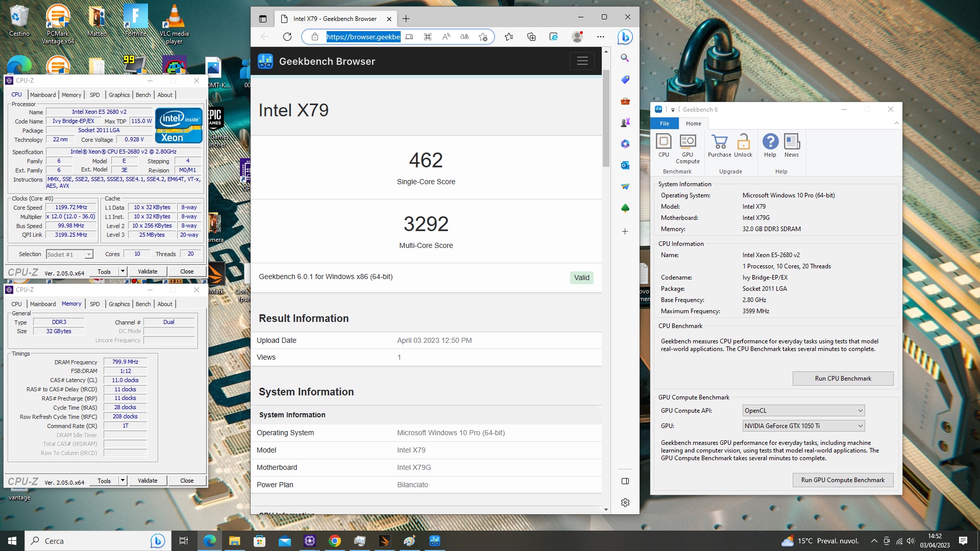Select Home tab in Geekbench 6 ribbon
The image size is (980, 551).
pos(693,123)
